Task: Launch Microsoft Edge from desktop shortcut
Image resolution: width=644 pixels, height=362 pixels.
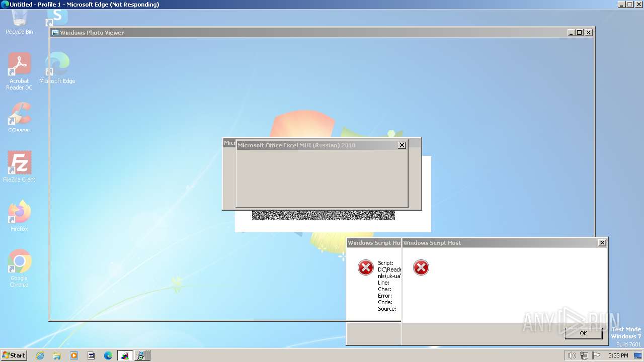Action: [57, 68]
